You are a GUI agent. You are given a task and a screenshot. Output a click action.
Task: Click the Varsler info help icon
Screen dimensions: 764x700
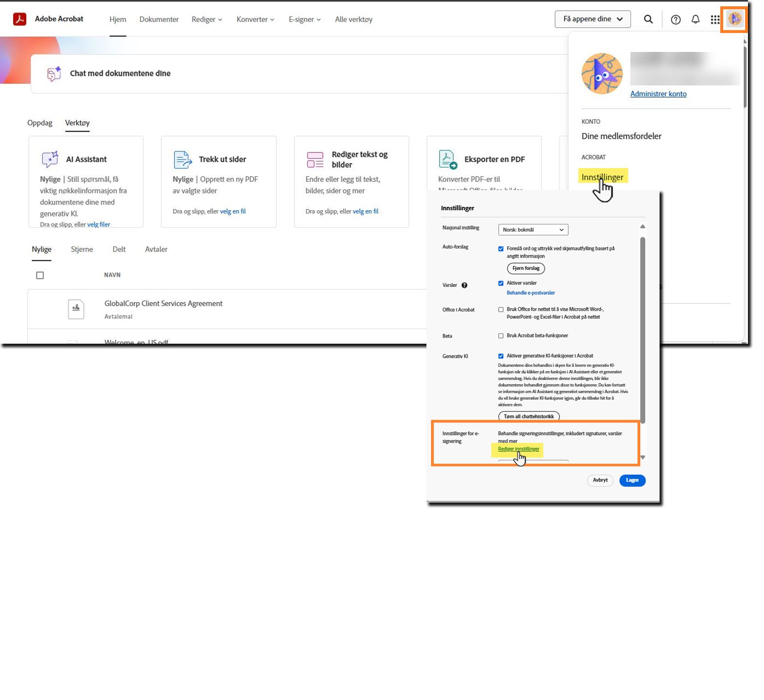click(x=464, y=285)
